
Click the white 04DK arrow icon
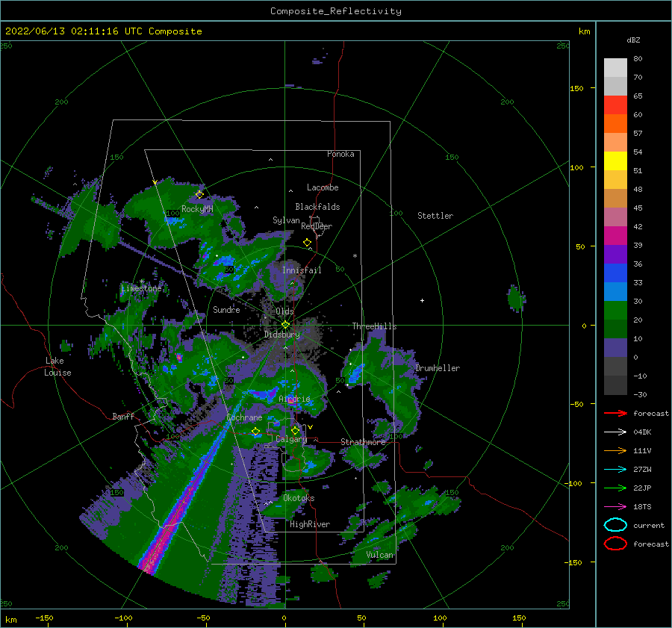click(615, 432)
